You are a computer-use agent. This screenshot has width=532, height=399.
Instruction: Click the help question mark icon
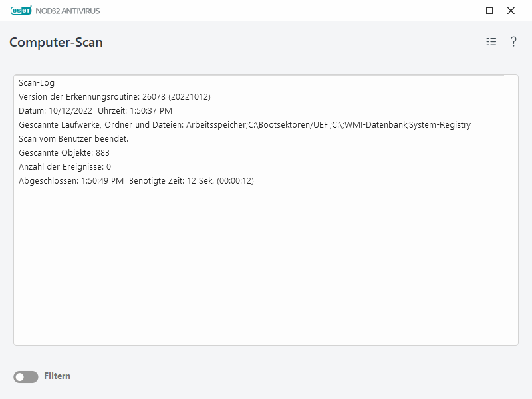[x=512, y=41]
